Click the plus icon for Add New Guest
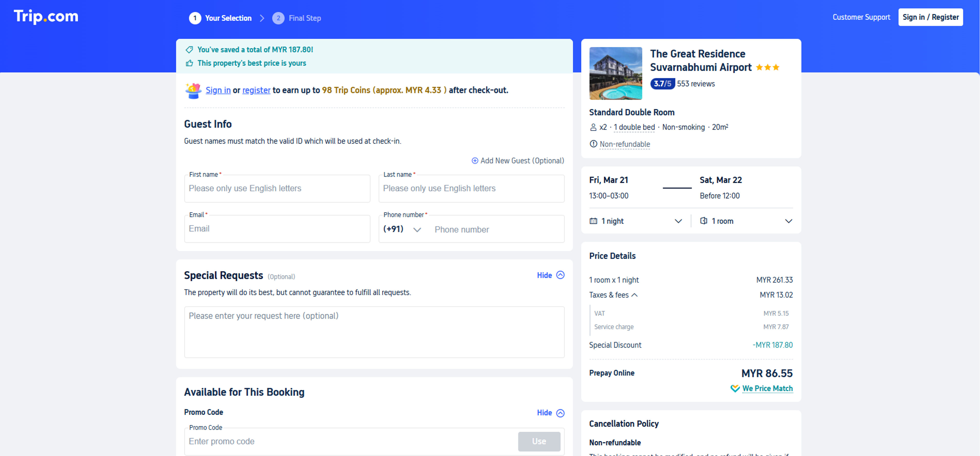This screenshot has height=456, width=980. pyautogui.click(x=475, y=161)
